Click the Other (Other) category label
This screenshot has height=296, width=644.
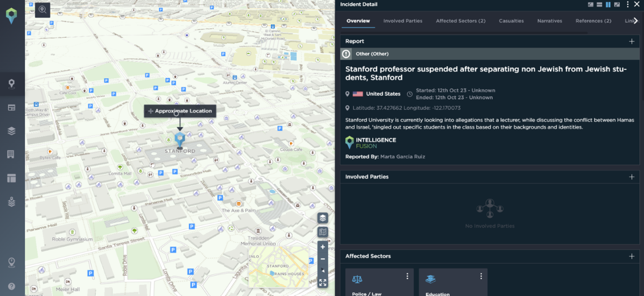(372, 54)
